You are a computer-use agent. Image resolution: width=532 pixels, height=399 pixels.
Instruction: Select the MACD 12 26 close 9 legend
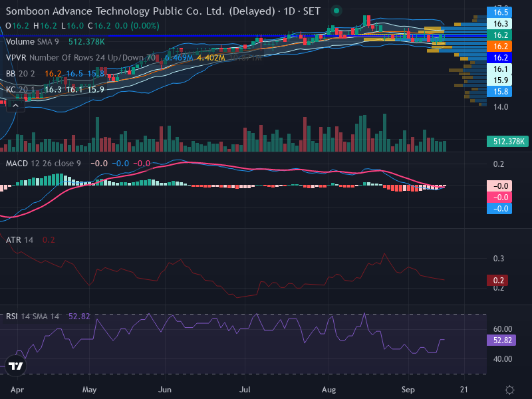pyautogui.click(x=43, y=164)
